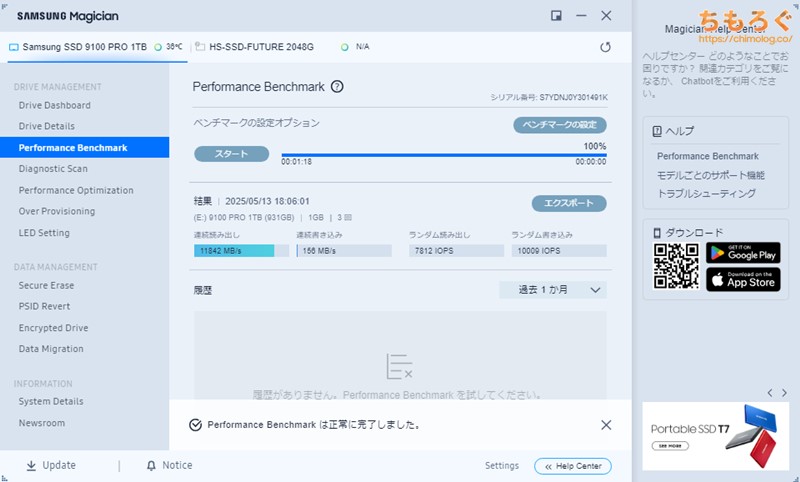Click the result date 2025/05/13 18:06:01

tap(267, 201)
